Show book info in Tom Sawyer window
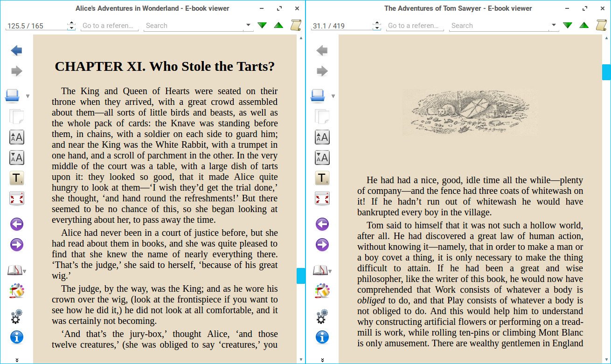 (322, 337)
